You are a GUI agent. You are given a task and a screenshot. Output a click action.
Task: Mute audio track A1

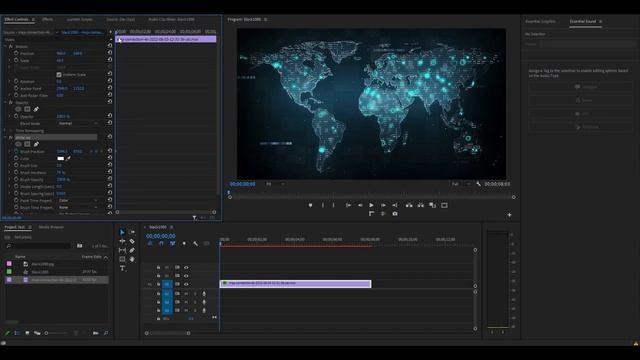coord(186,293)
